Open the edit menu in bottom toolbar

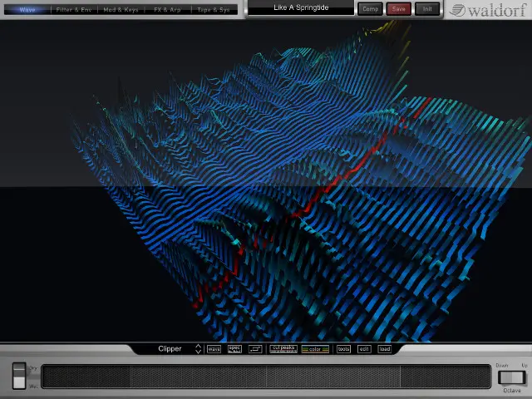pyautogui.click(x=364, y=349)
